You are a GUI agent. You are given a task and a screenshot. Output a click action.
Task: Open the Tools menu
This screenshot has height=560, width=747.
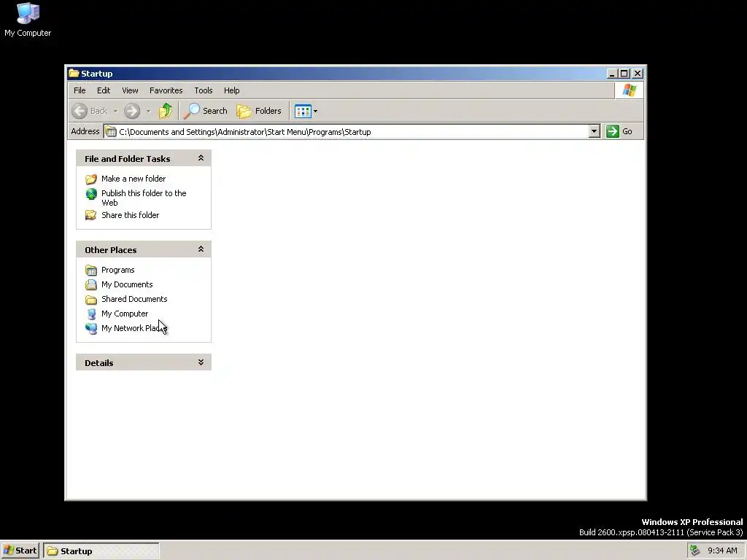click(x=204, y=90)
